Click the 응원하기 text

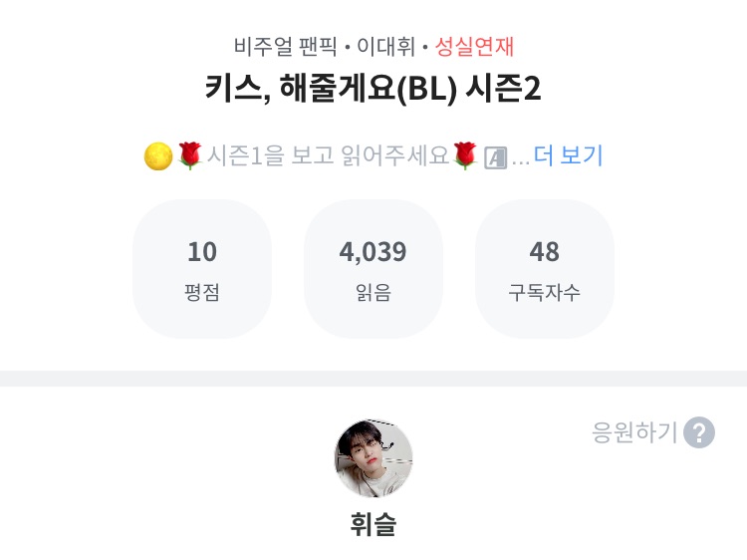click(x=634, y=432)
